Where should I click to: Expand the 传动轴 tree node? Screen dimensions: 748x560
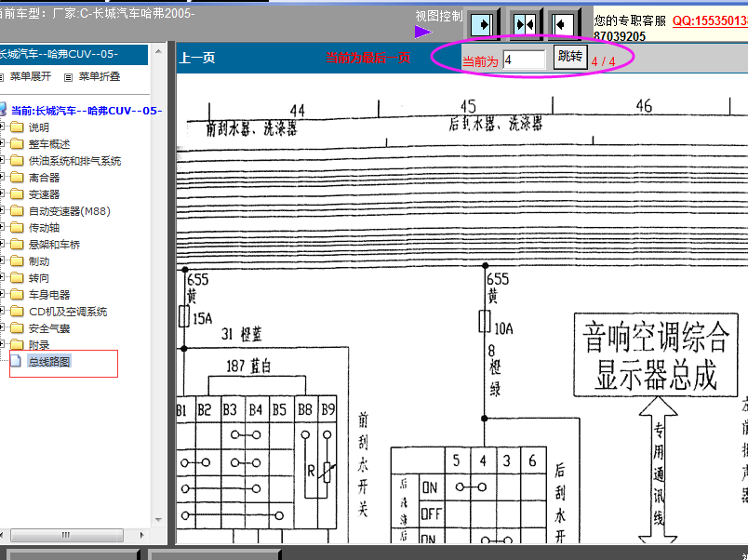point(2,227)
